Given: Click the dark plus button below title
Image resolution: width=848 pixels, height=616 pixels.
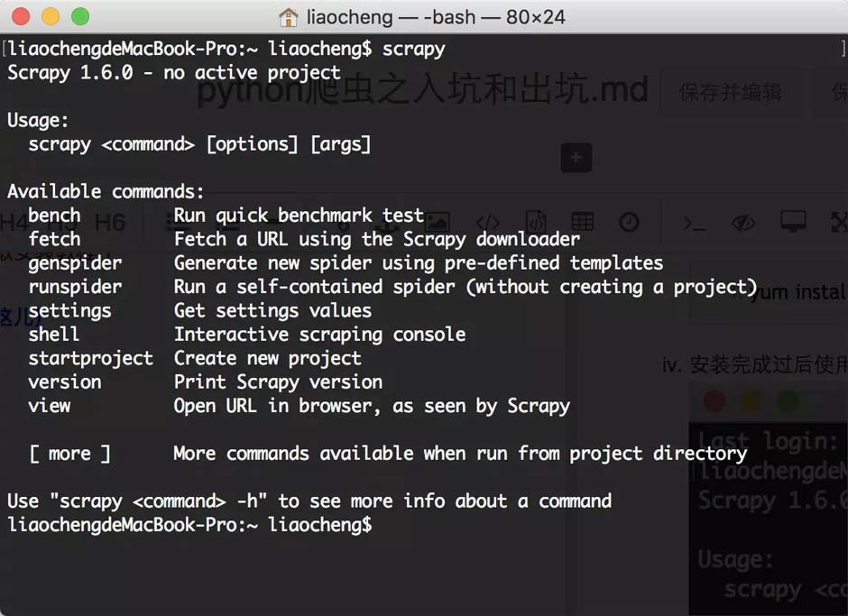Looking at the screenshot, I should coord(576,158).
